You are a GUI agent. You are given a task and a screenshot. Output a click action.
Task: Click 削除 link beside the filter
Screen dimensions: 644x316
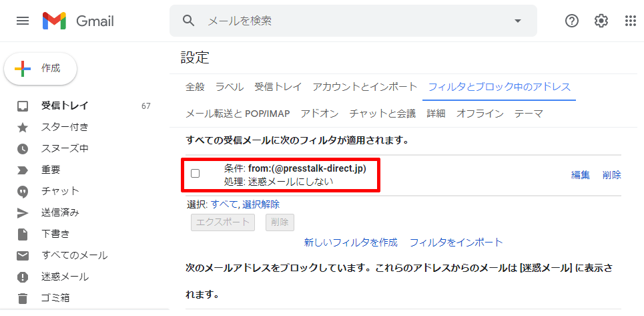pos(612,175)
